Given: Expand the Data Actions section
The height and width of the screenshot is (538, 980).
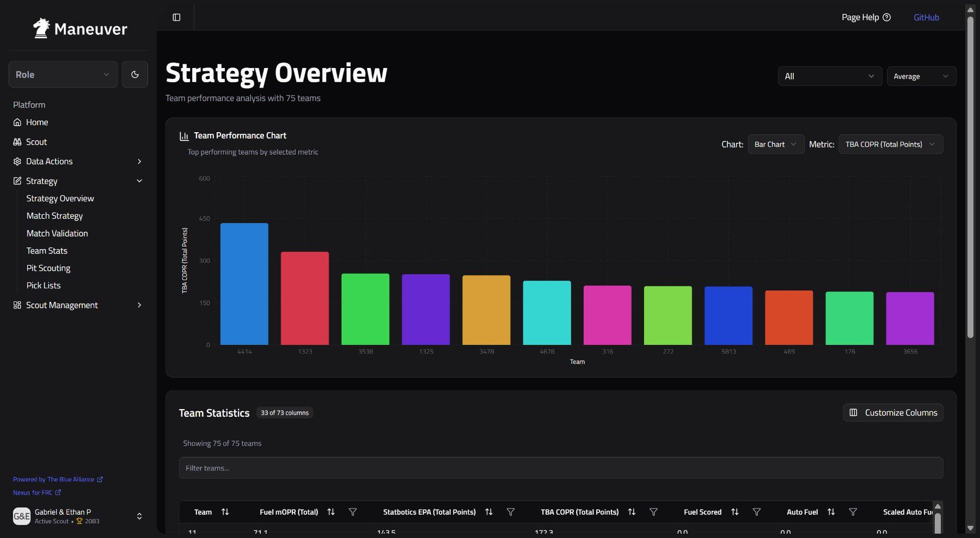Looking at the screenshot, I should (x=78, y=162).
